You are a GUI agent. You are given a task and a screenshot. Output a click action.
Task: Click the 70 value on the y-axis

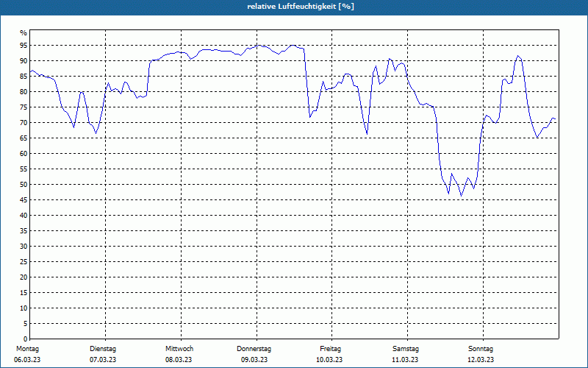coord(24,123)
